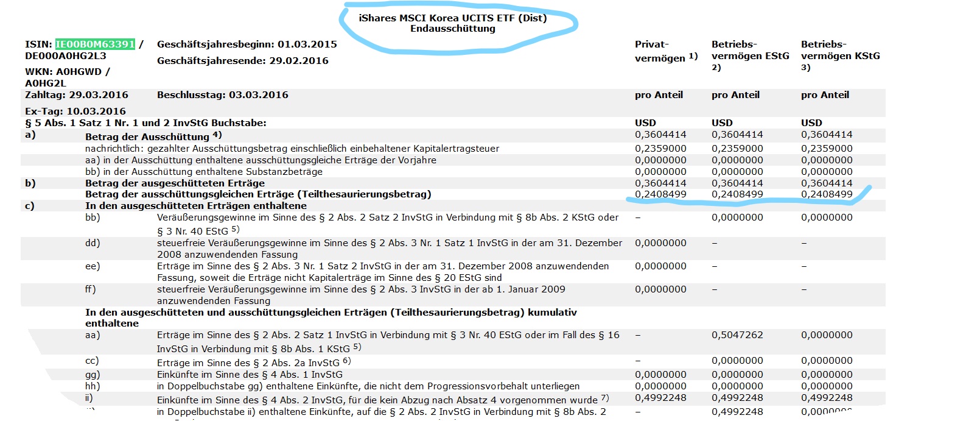Select hh) Progressionsvorbehalt row text
Viewport: 980px width, 421px height.
(368, 386)
